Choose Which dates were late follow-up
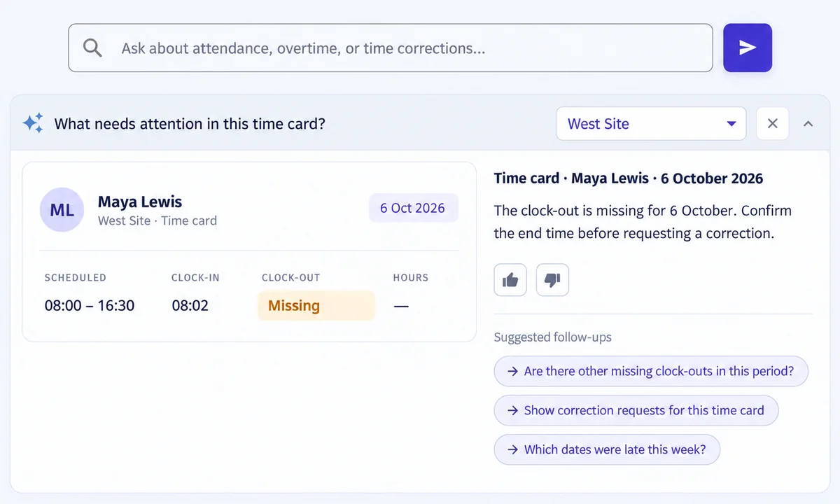The image size is (840, 504). 607,449
